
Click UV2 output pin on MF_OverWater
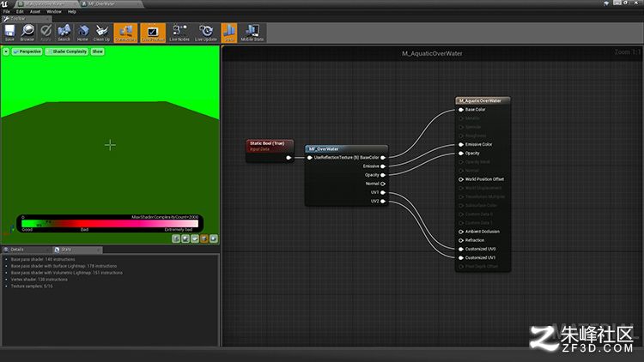click(383, 201)
